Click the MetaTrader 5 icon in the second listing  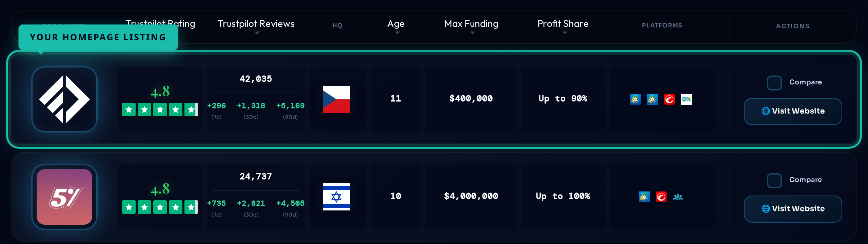tap(644, 197)
